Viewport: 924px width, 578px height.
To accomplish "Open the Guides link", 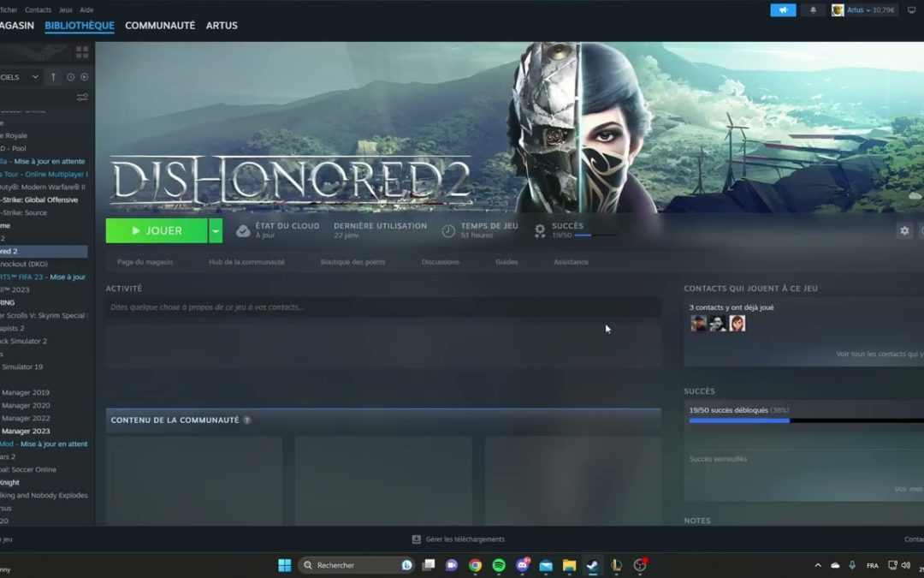I will pos(506,262).
